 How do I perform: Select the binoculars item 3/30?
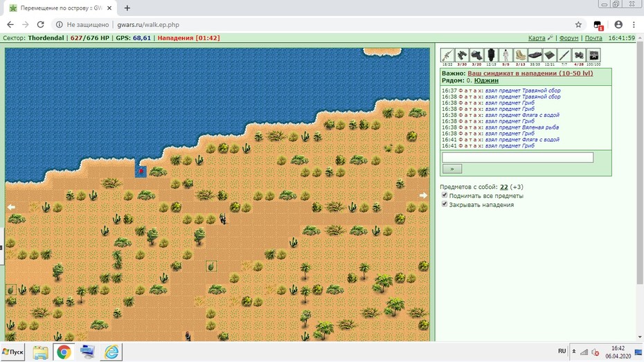tap(462, 55)
